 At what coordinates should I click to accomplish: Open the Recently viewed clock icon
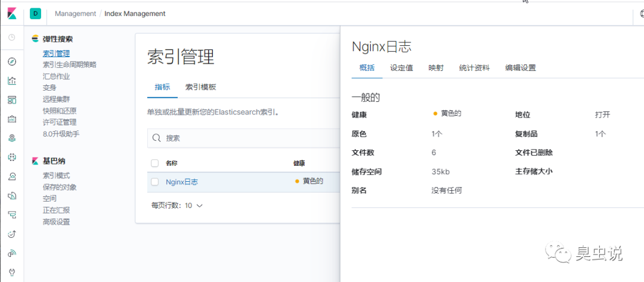coord(12,38)
